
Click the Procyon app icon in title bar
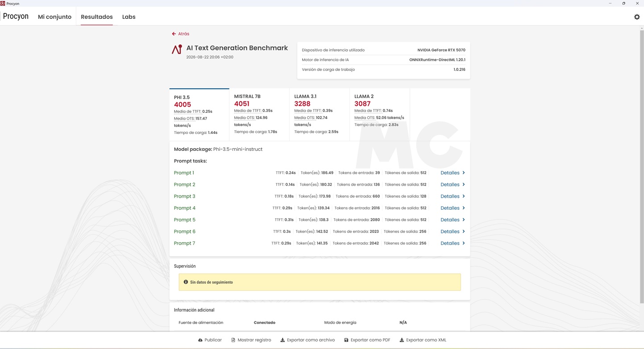pyautogui.click(x=3, y=3)
